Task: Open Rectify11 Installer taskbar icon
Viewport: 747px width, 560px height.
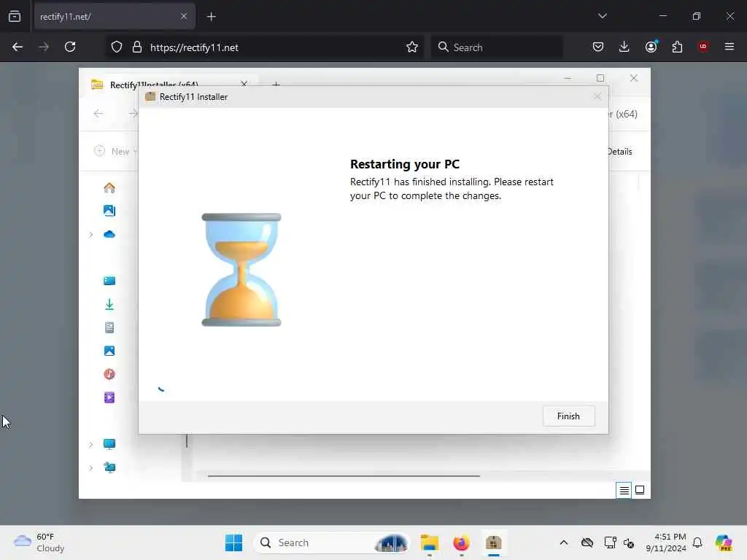Action: [x=494, y=542]
